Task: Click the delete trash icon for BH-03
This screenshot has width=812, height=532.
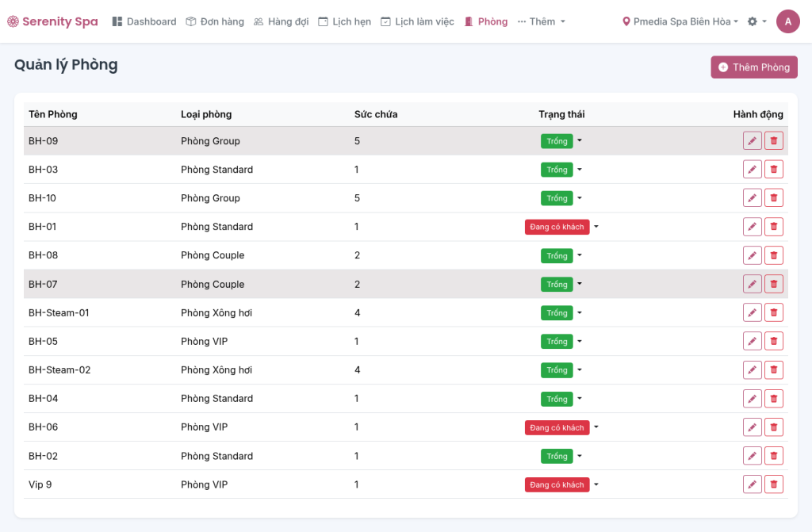Action: 774,170
